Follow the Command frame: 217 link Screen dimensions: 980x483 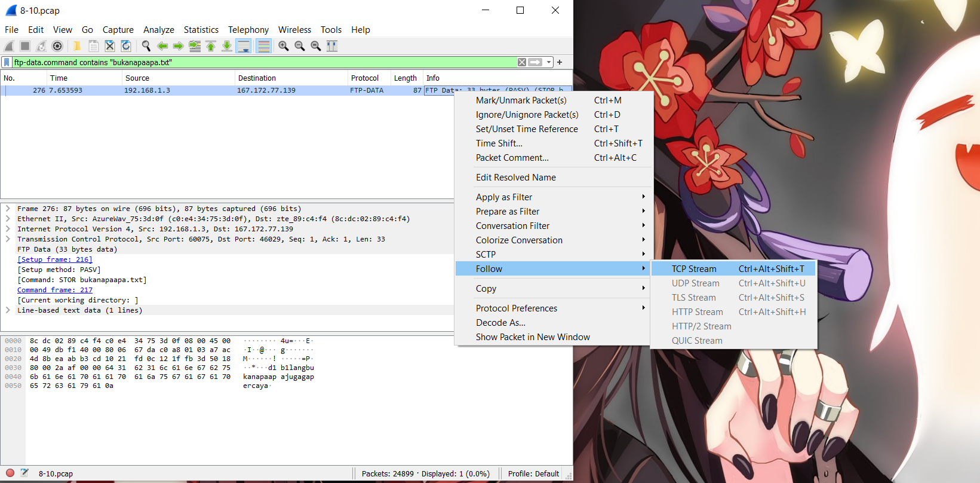pos(55,290)
